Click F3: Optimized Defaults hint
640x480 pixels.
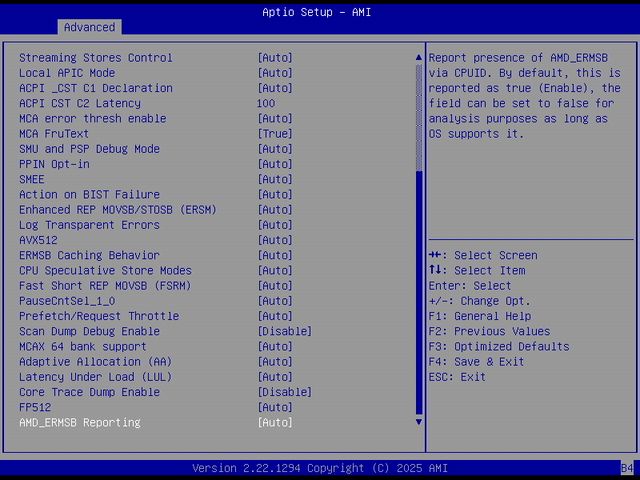point(499,347)
